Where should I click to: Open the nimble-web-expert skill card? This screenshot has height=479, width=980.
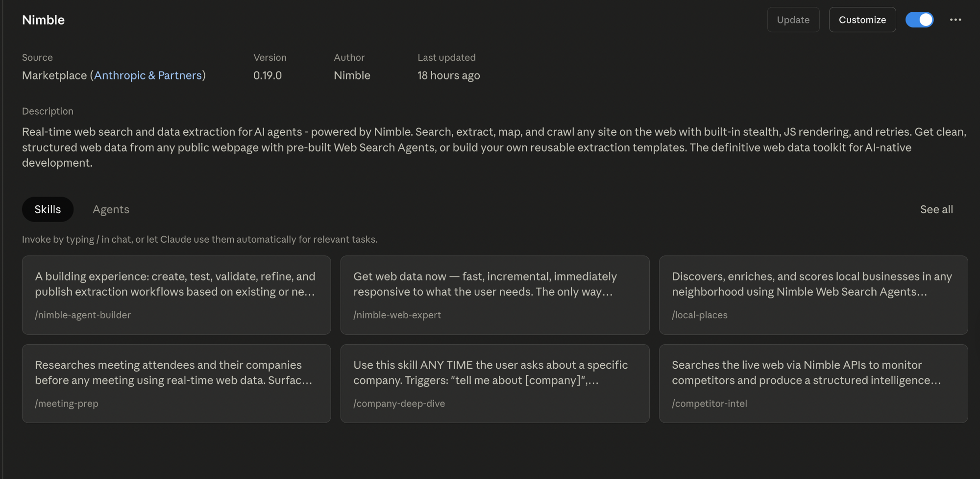coord(495,295)
